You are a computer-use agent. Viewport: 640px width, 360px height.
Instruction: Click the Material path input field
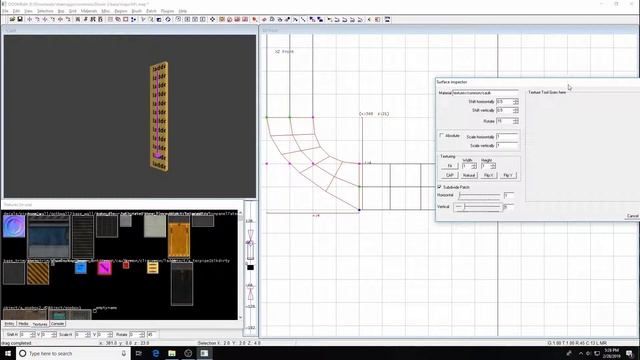pos(485,93)
